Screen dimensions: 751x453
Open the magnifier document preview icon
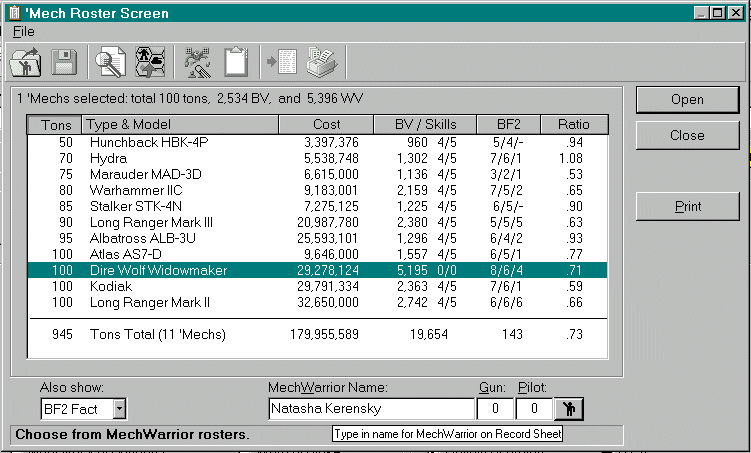tap(111, 62)
